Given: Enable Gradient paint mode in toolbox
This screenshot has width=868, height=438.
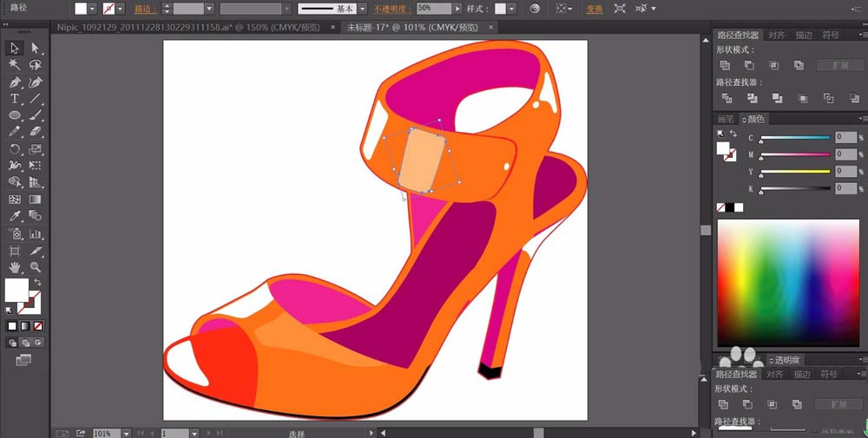Looking at the screenshot, I should 24,326.
